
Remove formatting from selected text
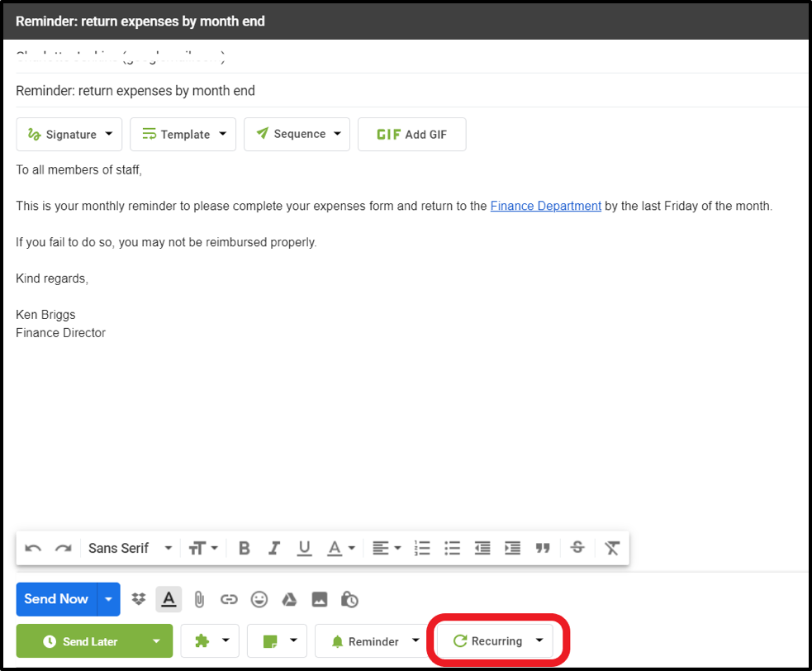click(611, 548)
